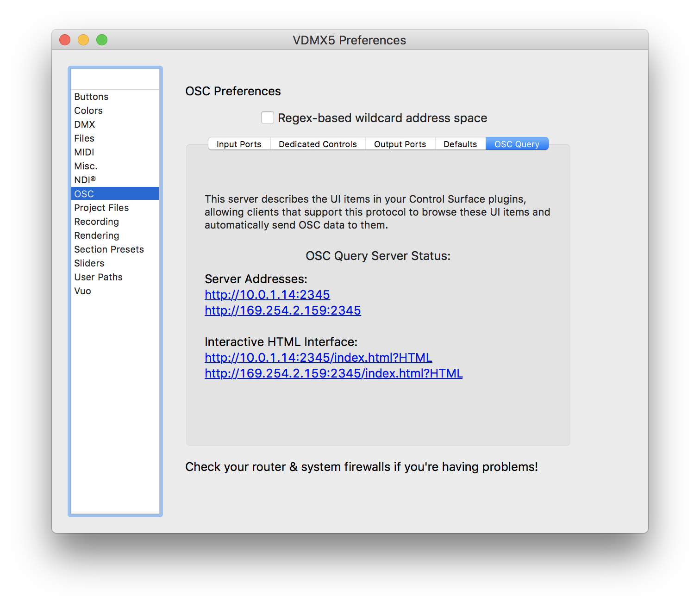Select the Output Ports tab
Screen dimensions: 700x607
pyautogui.click(x=400, y=144)
